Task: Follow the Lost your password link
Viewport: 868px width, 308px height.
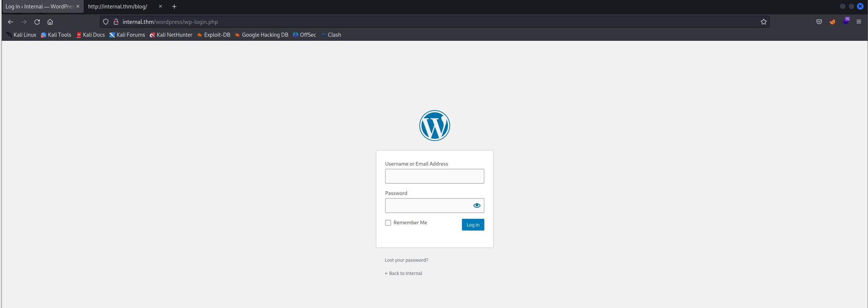Action: 406,260
